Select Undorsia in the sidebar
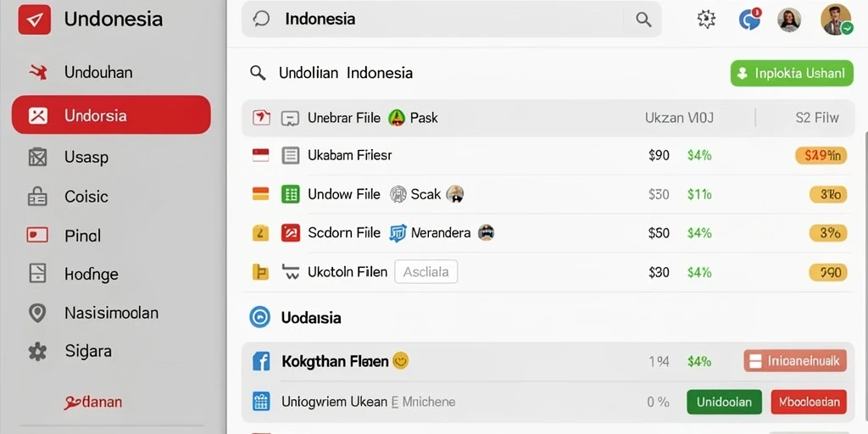 pos(111,115)
